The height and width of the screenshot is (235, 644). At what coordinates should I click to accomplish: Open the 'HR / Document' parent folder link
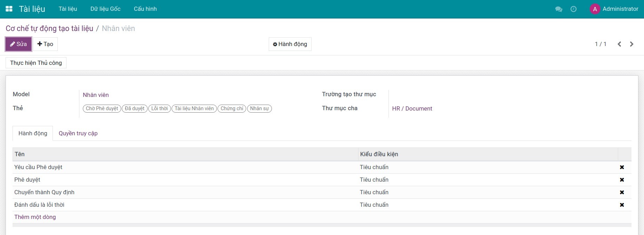[412, 109]
